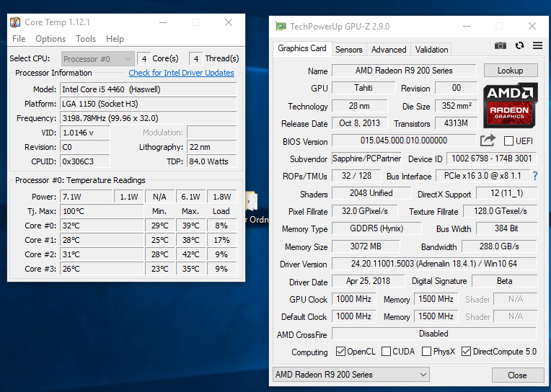Take a GPU-Z screenshot with camera icon
Viewport: 551px width, 392px height.
pyautogui.click(x=501, y=45)
